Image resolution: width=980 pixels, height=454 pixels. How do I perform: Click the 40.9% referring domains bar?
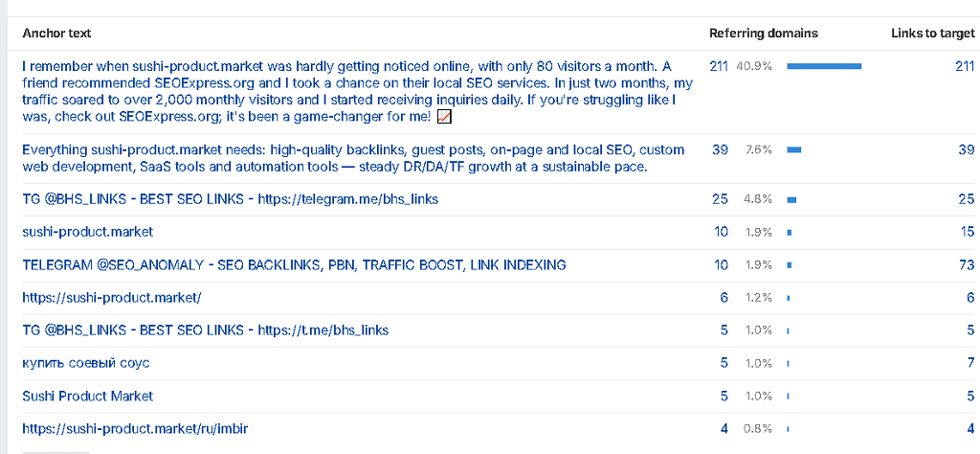(x=824, y=66)
